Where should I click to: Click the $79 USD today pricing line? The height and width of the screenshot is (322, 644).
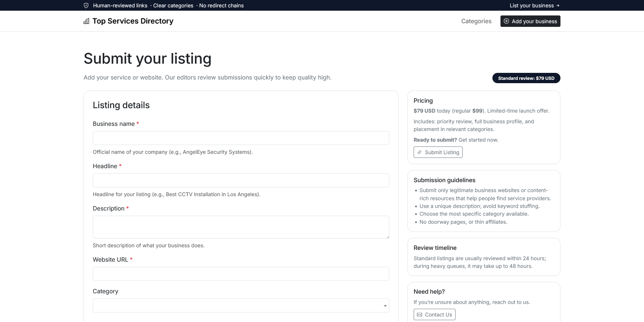point(481,111)
